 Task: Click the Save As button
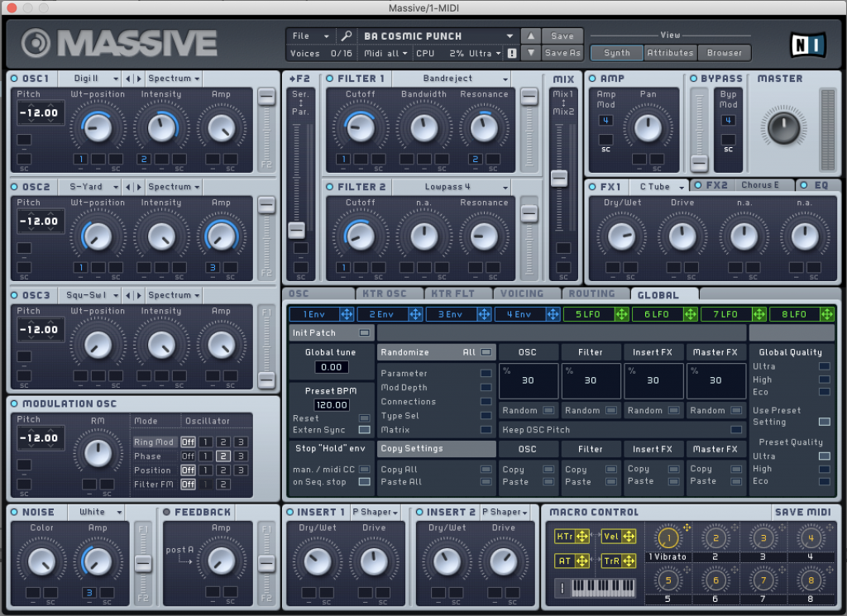tap(562, 53)
